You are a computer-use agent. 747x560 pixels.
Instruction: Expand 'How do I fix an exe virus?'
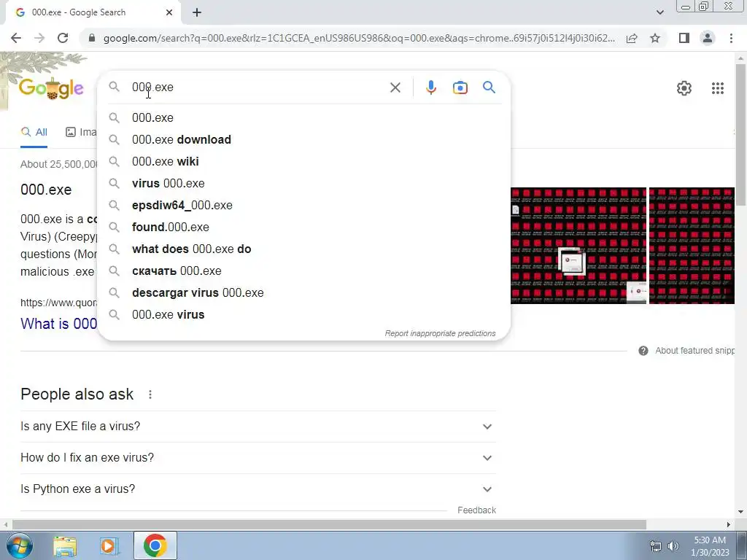click(258, 458)
